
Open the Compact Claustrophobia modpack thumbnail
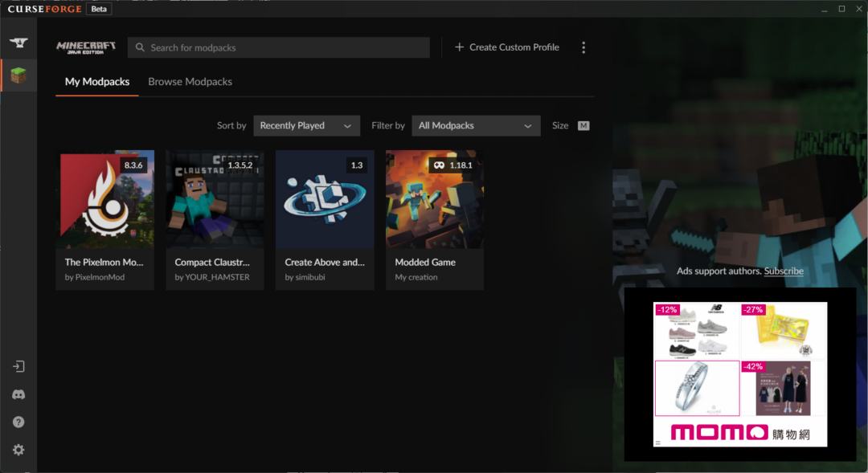215,199
